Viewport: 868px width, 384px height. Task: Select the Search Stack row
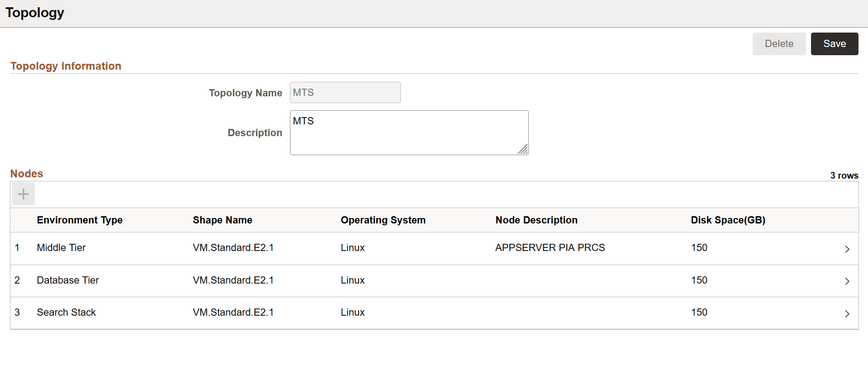66,313
